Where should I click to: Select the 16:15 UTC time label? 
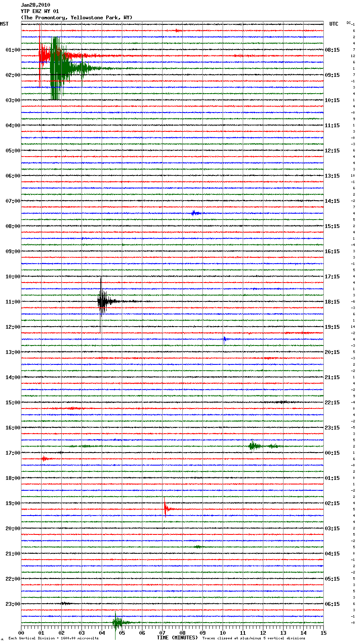[x=332, y=251]
